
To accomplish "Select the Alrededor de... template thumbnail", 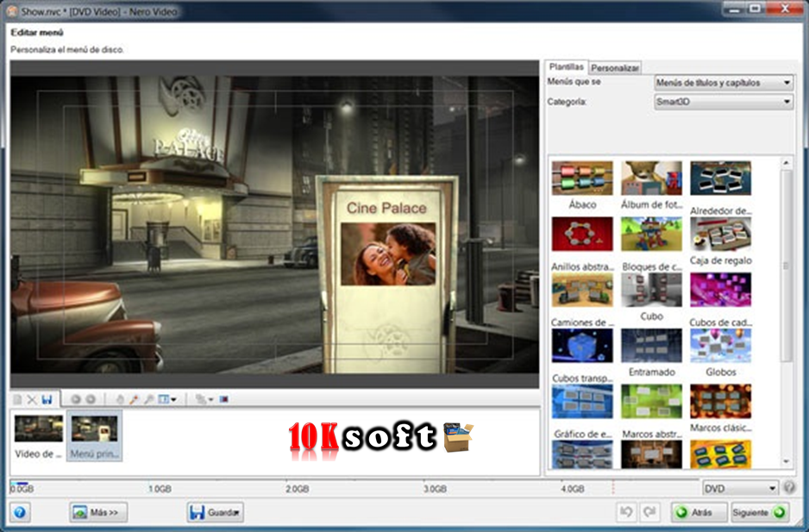I will click(x=720, y=178).
